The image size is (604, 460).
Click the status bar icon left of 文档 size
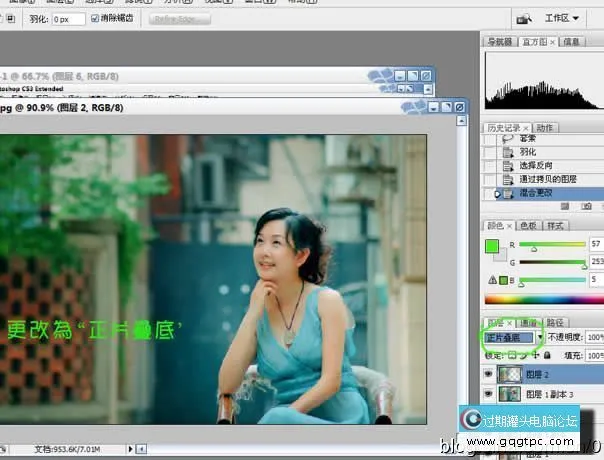(x=2, y=449)
